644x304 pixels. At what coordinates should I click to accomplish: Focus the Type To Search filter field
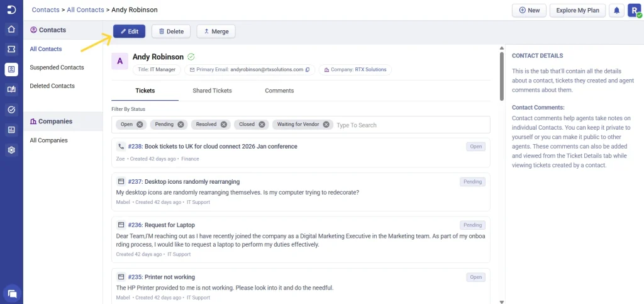(x=411, y=125)
